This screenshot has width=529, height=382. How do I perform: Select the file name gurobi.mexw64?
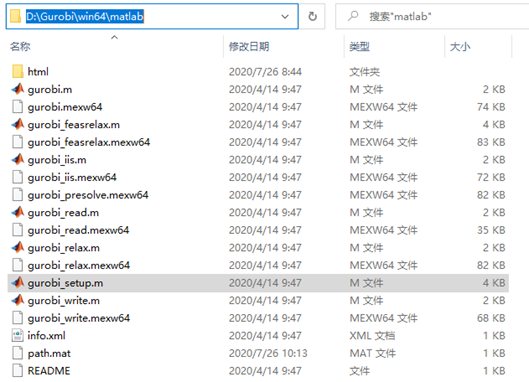65,107
